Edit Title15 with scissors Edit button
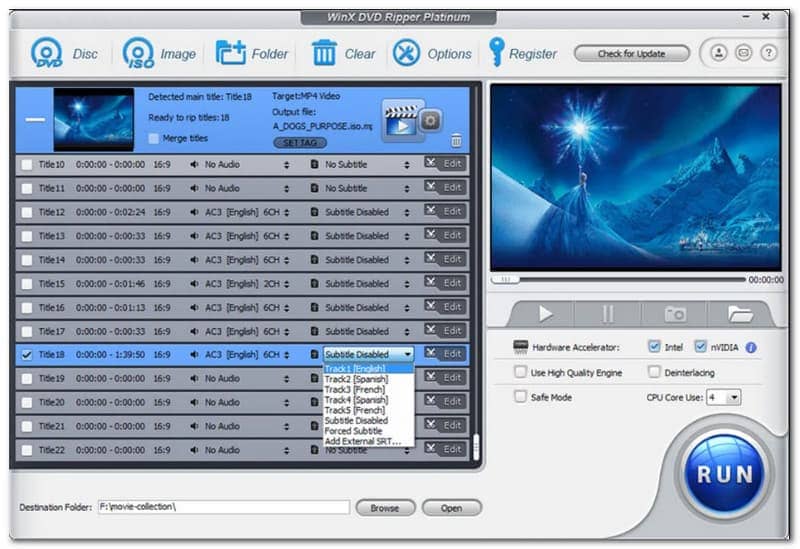Image resolution: width=800 pixels, height=549 pixels. [x=445, y=283]
